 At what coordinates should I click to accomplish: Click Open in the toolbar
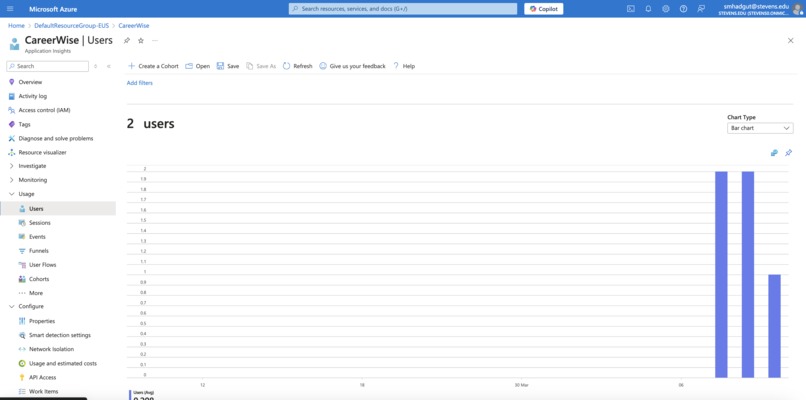[x=197, y=66]
